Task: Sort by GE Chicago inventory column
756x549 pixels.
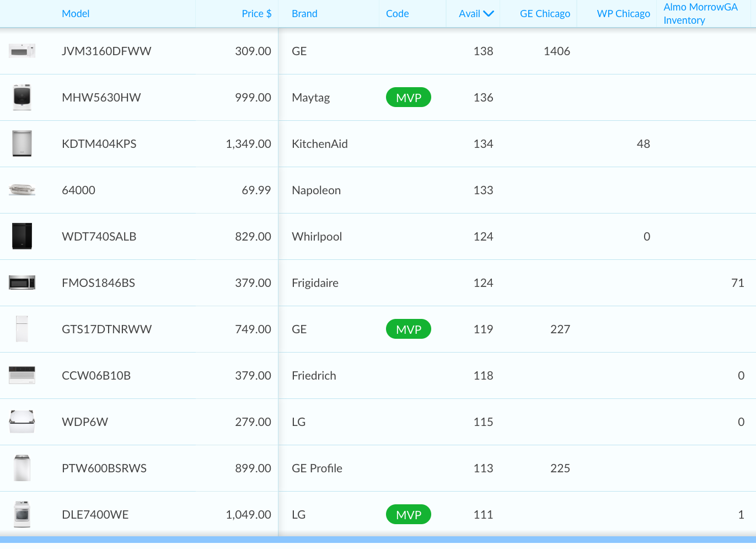Action: tap(545, 14)
